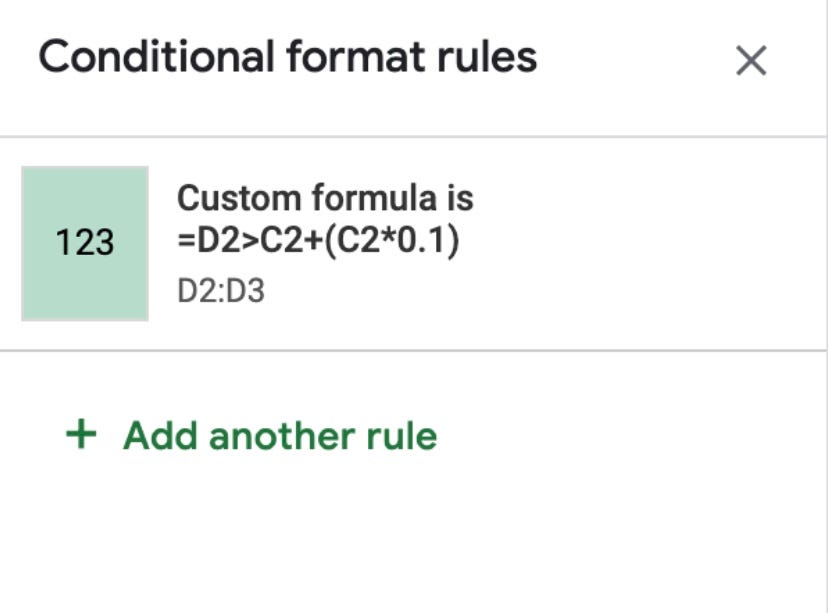
Task: Click the green plus sign
Action: (x=81, y=435)
